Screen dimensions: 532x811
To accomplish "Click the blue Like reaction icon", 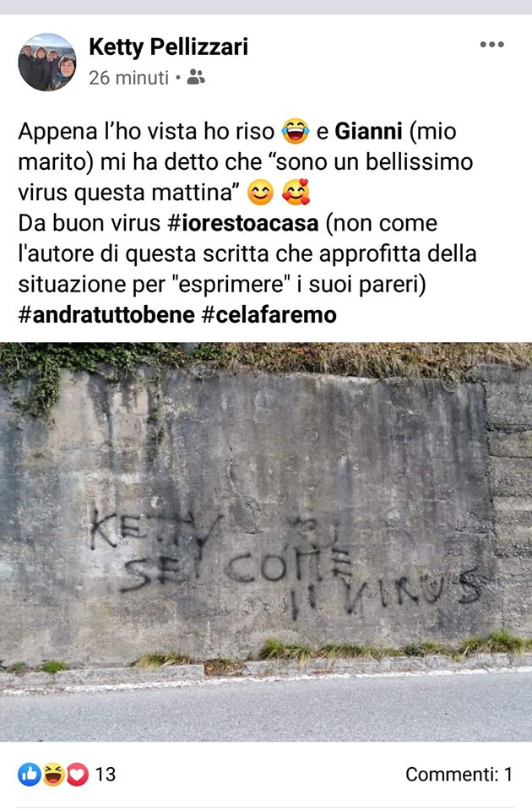I will click(x=30, y=775).
